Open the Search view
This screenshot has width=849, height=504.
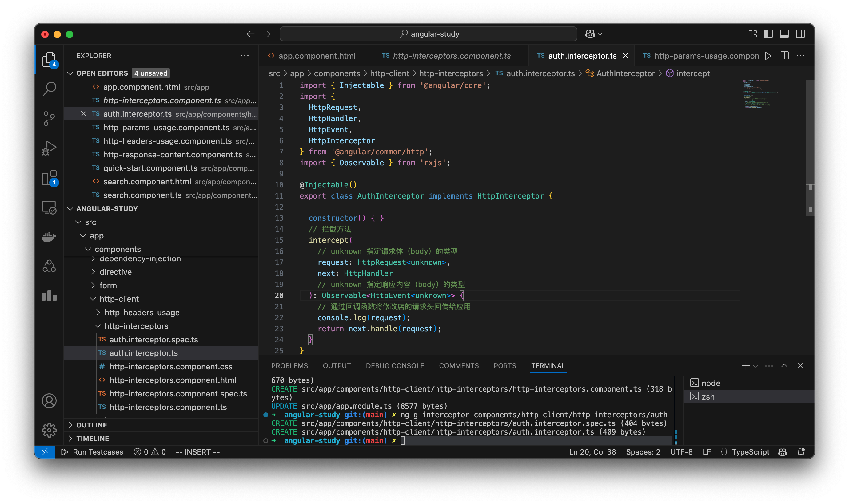click(49, 89)
